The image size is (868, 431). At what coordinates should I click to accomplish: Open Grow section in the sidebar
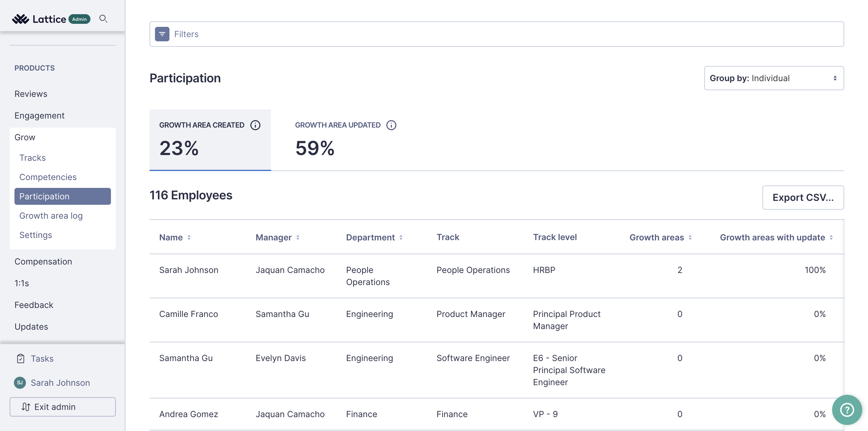click(25, 137)
